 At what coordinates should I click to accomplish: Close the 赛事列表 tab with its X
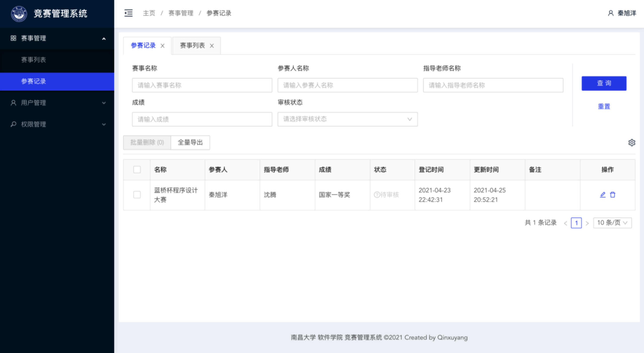point(212,46)
